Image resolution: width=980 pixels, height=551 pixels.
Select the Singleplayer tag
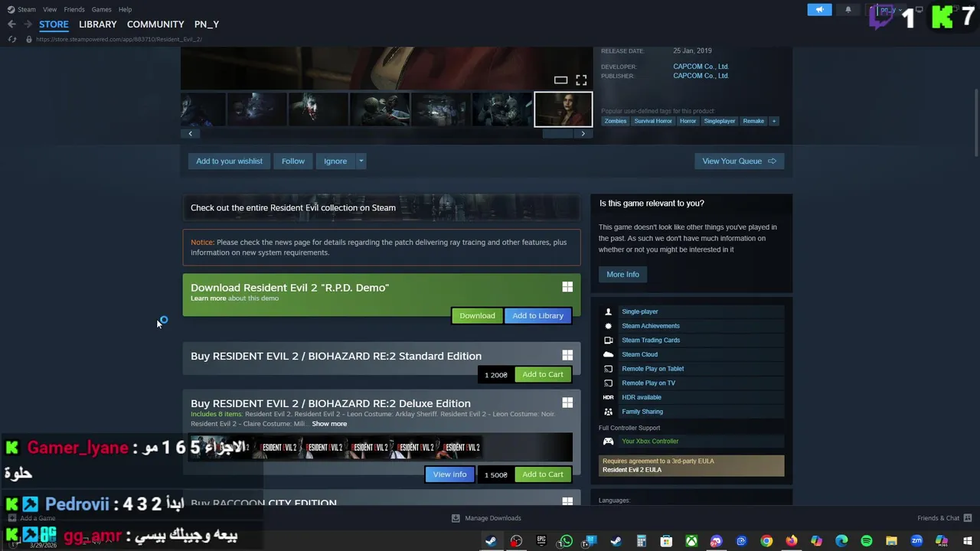click(719, 121)
